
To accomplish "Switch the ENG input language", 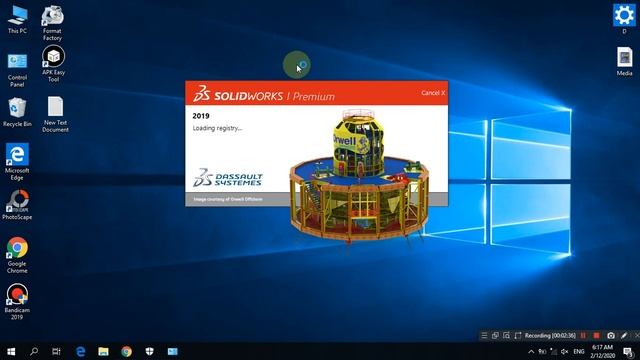I will pos(579,351).
